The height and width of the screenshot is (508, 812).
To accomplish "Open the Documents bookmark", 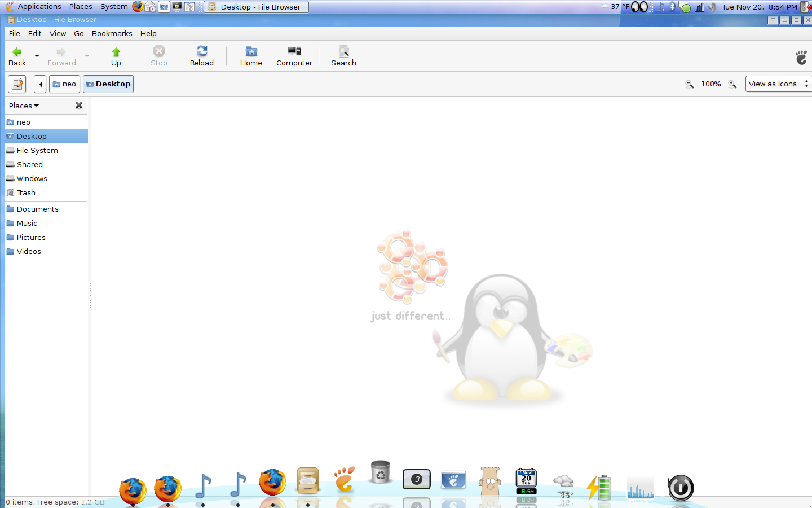I will click(46, 209).
